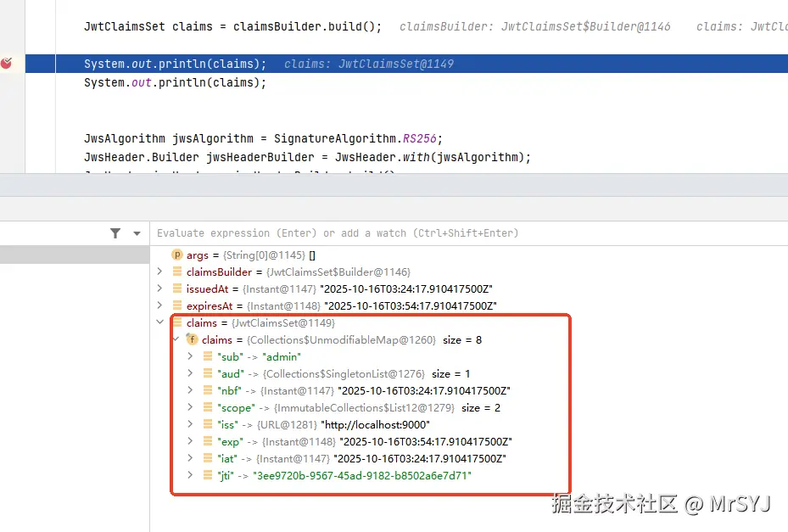Screen dimensions: 788x532
Task: Collapse the claims UnmodifiableMap field node
Action: tap(176, 339)
